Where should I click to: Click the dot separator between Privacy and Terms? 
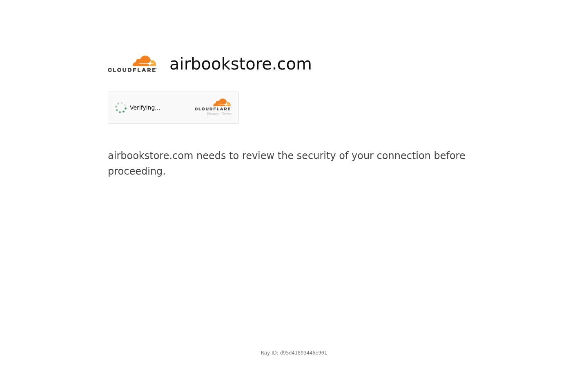[220, 114]
